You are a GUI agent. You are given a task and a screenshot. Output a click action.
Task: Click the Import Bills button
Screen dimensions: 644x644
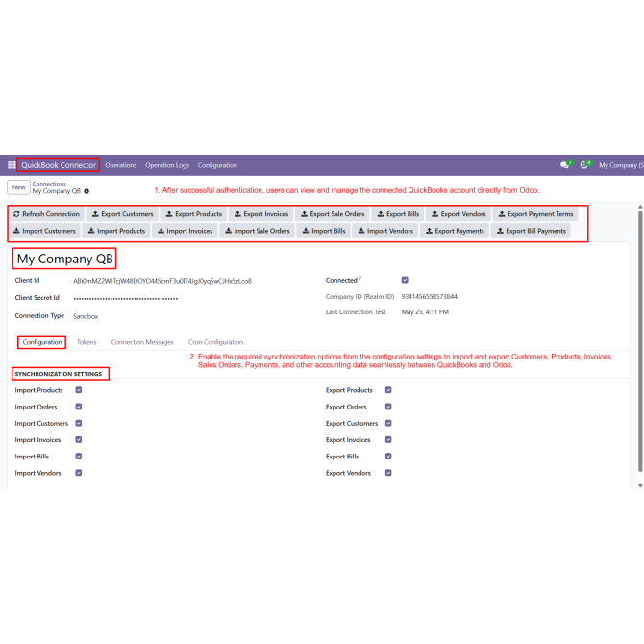pos(324,231)
